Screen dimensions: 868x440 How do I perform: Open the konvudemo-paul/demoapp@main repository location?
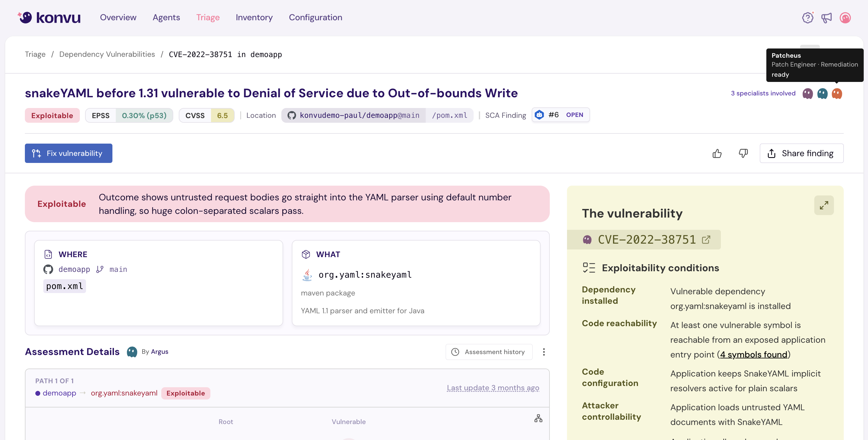coord(354,115)
